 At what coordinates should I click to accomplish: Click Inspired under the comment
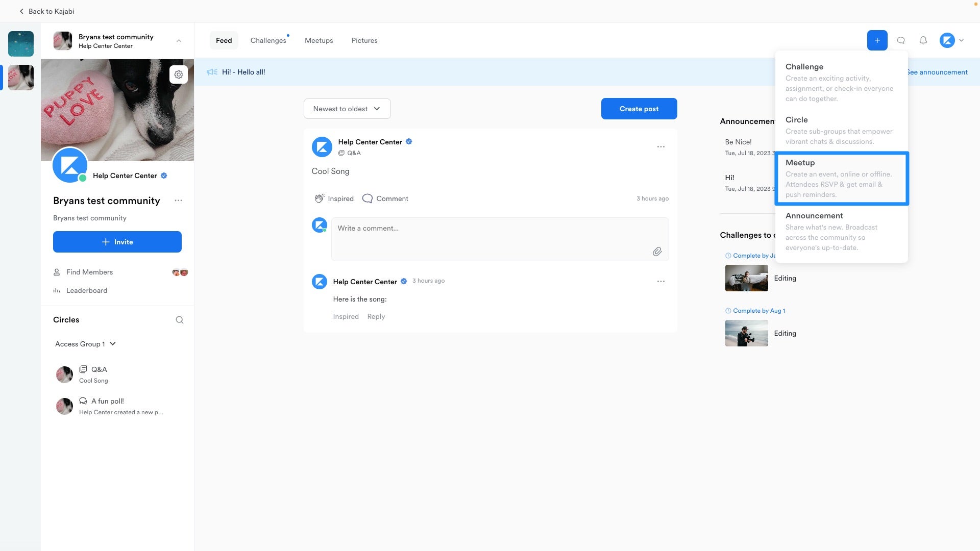point(346,316)
